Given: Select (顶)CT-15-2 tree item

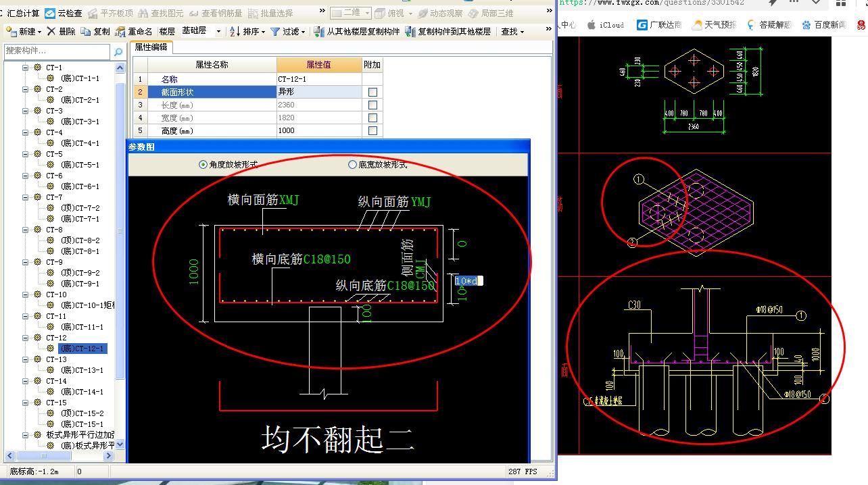Looking at the screenshot, I should pyautogui.click(x=82, y=413).
